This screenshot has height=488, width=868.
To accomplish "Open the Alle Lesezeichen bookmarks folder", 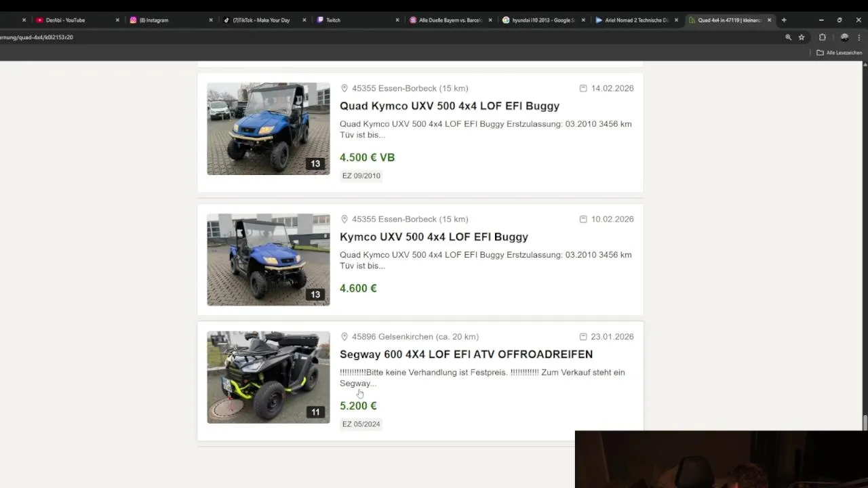I will coord(840,53).
